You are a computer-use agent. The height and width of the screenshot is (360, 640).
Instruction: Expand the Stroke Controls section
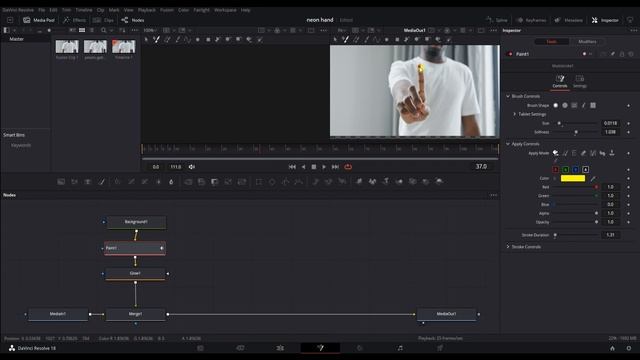(x=508, y=247)
